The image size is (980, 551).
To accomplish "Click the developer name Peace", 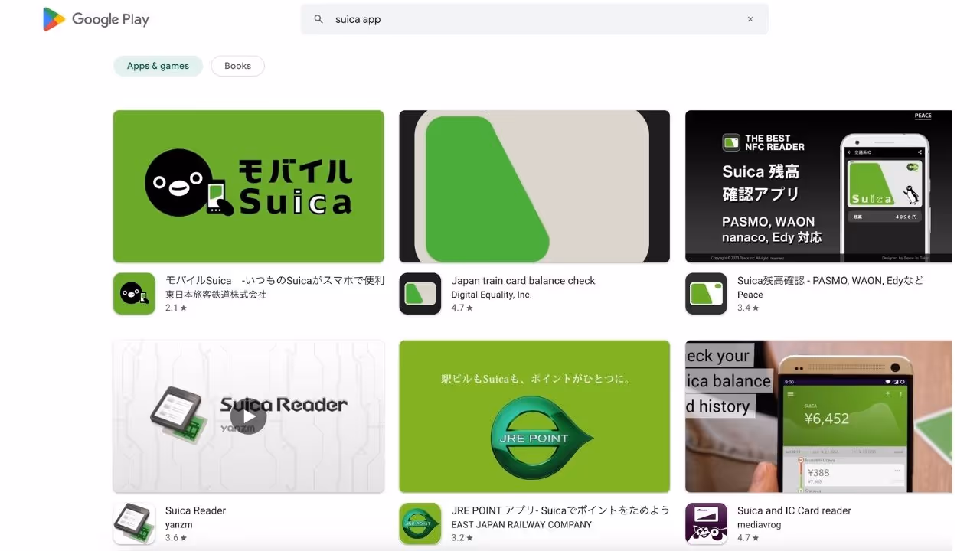I will 750,295.
